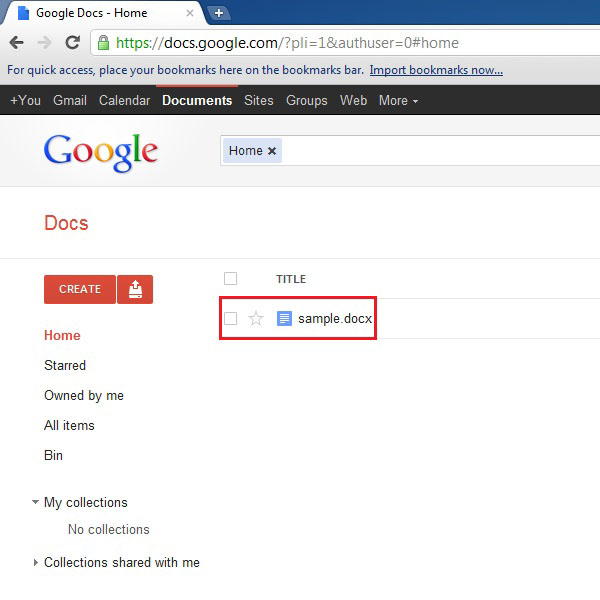
Task: Open Owned by me list
Action: pos(84,395)
